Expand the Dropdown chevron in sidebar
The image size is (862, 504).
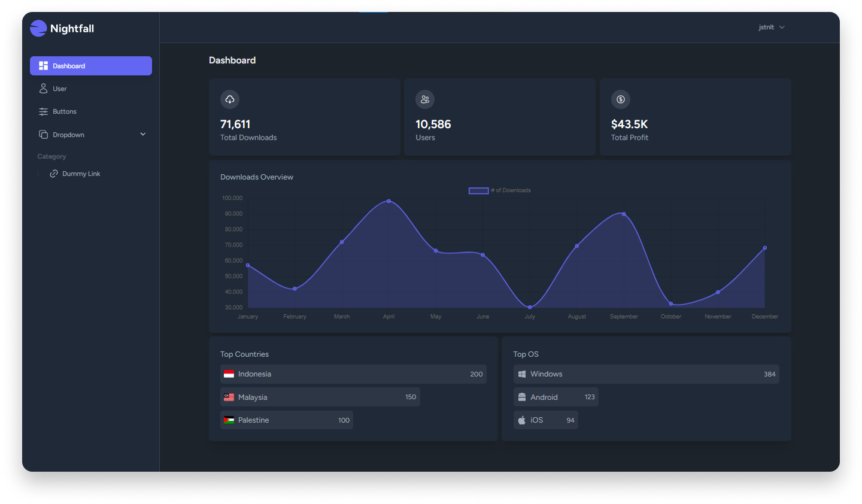(143, 134)
